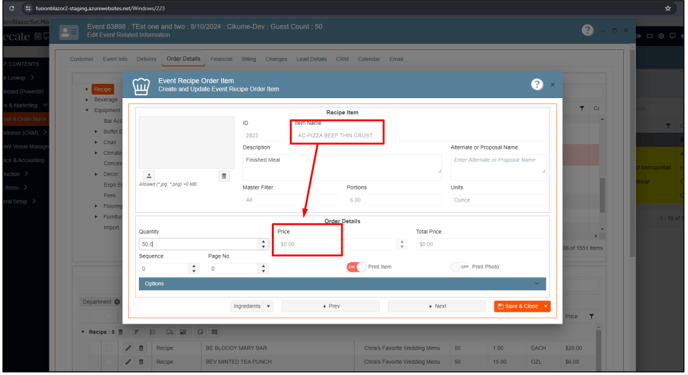Go to the next item with Next
Image resolution: width=688 pixels, height=375 pixels.
[x=437, y=306]
